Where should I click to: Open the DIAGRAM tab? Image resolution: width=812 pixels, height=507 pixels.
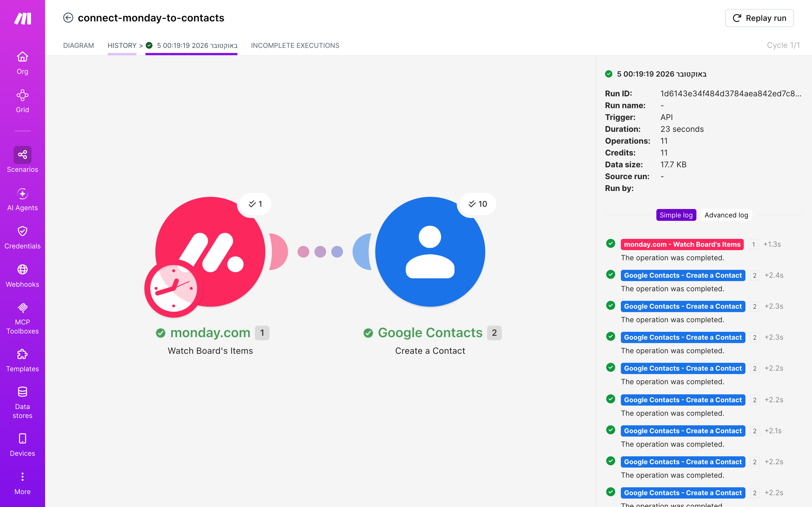point(78,45)
